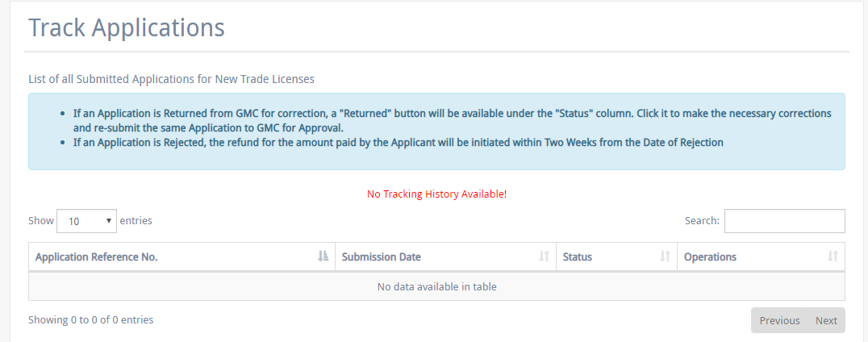This screenshot has height=342, width=868.
Task: Click the 'List of all Submitted Applications' subtitle
Action: pyautogui.click(x=171, y=79)
